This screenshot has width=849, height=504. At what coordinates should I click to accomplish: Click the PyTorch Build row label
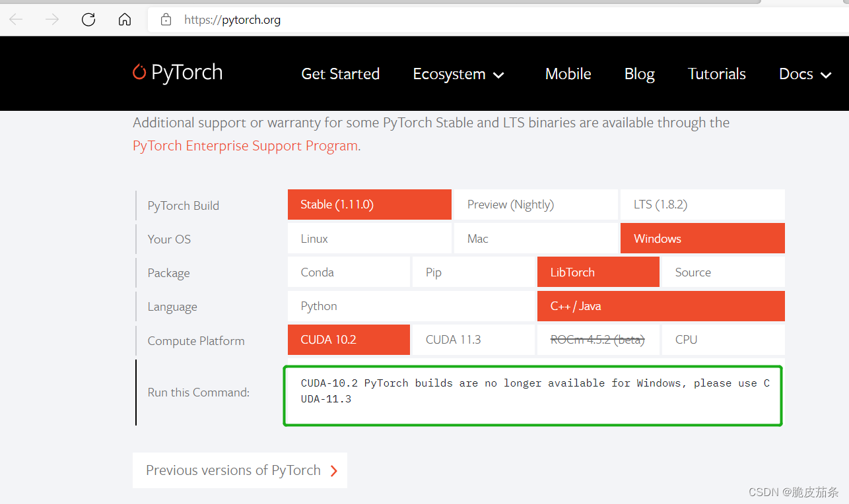coord(184,206)
